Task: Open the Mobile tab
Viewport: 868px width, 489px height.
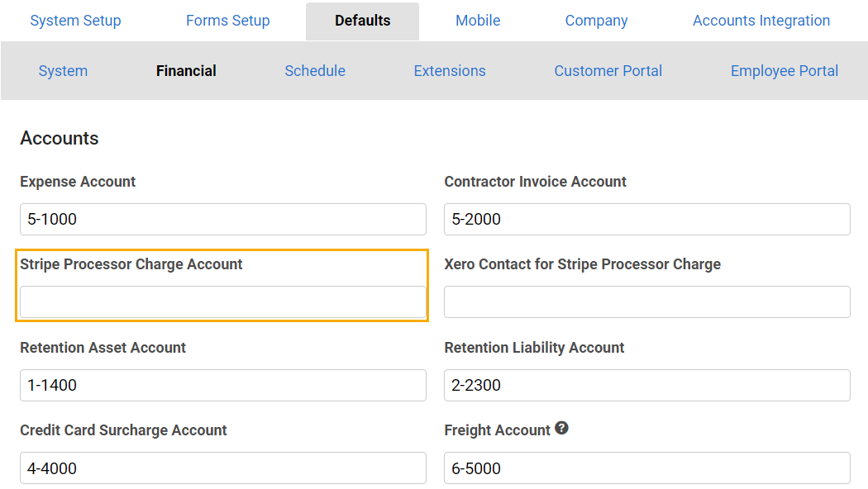Action: pyautogui.click(x=478, y=21)
